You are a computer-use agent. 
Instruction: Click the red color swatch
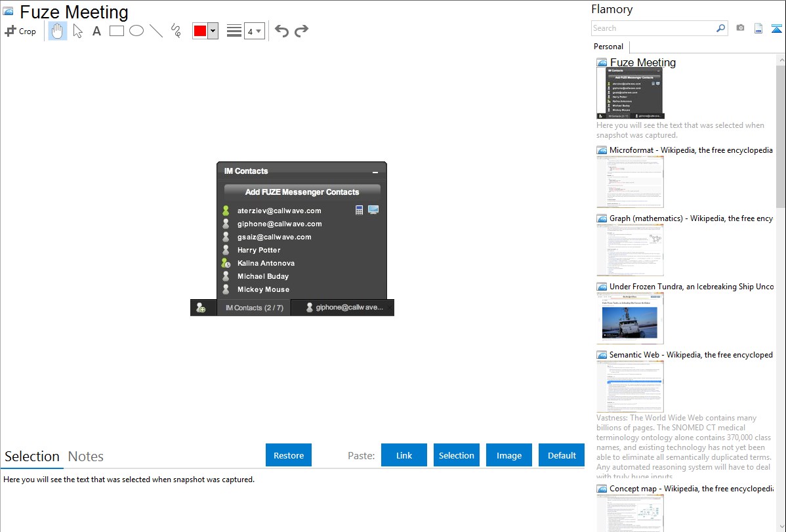pos(200,31)
